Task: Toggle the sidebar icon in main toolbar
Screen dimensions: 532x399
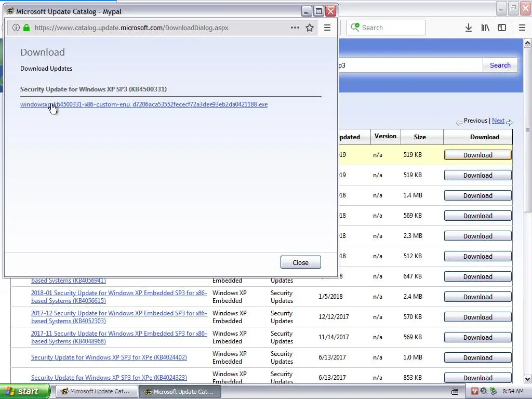Action: click(x=501, y=28)
